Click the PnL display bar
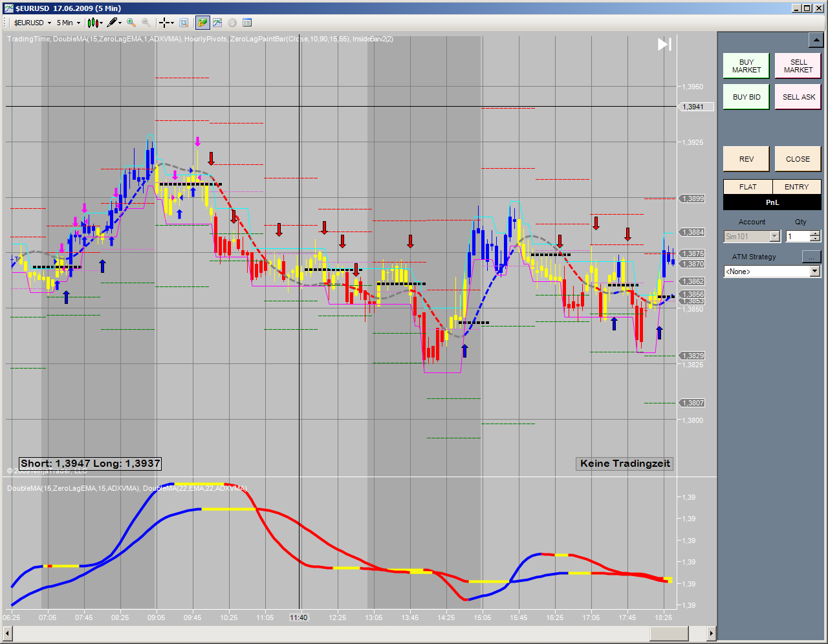 (772, 202)
